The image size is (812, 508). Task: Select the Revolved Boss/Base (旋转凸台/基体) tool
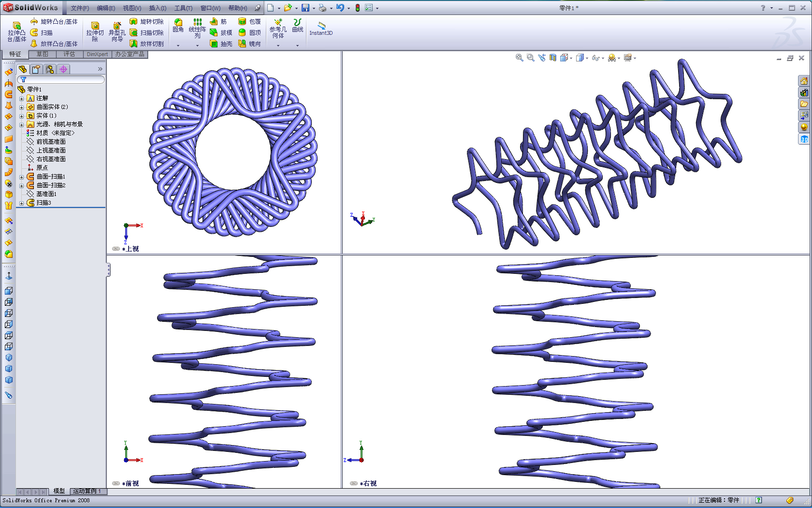[x=54, y=22]
